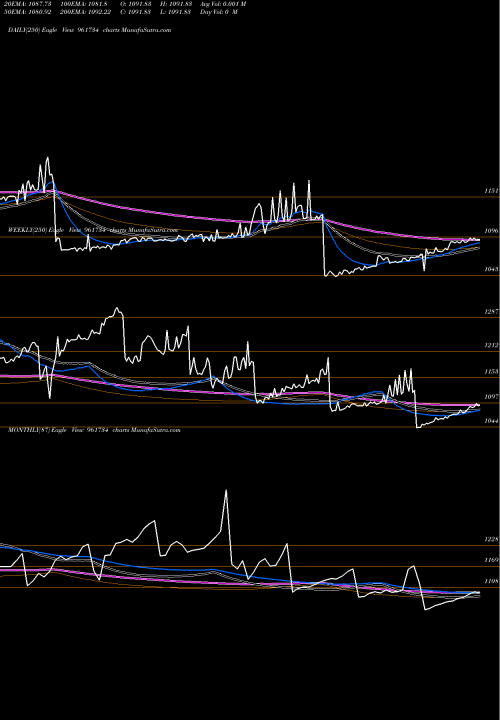Click the 1153 price label on weekly chart

491,371
